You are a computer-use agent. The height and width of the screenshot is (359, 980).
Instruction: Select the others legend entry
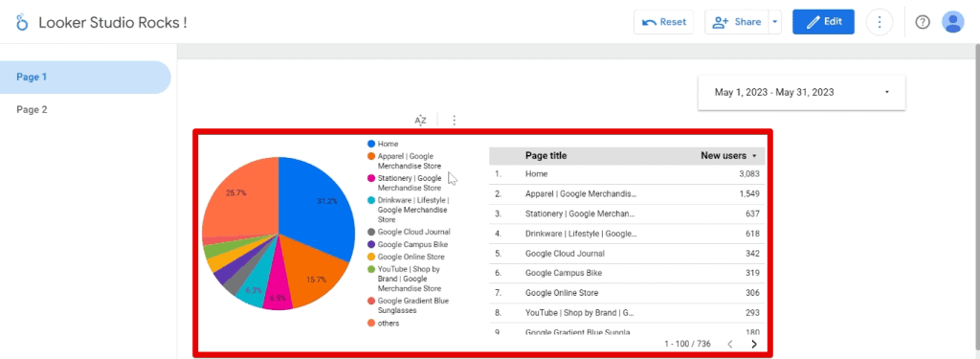pos(383,324)
